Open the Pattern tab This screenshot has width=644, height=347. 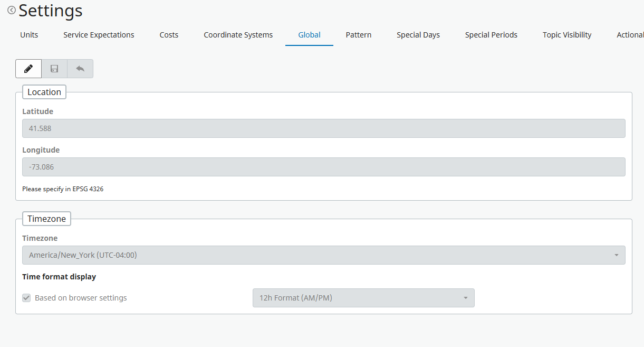[x=359, y=35]
